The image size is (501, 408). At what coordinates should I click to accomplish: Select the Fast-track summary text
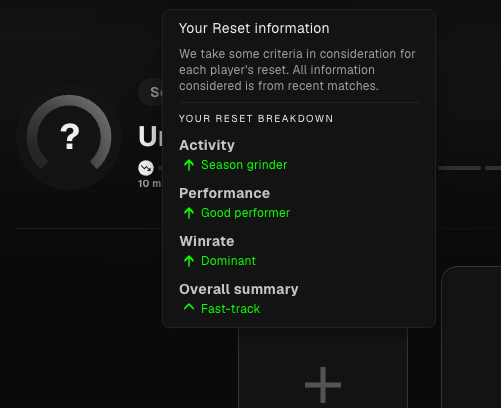tap(230, 309)
